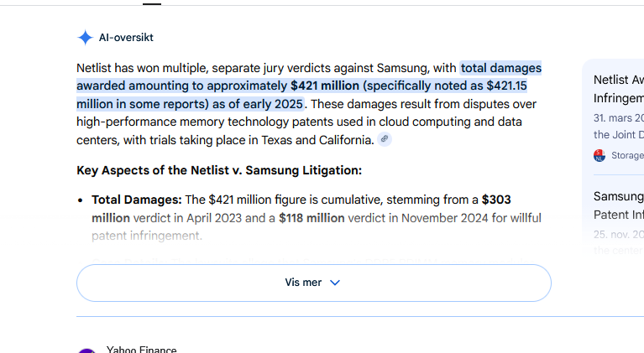Viewport: 644px width, 353px height.
Task: Expand the AI overview with "Vis mer"
Action: (x=314, y=283)
